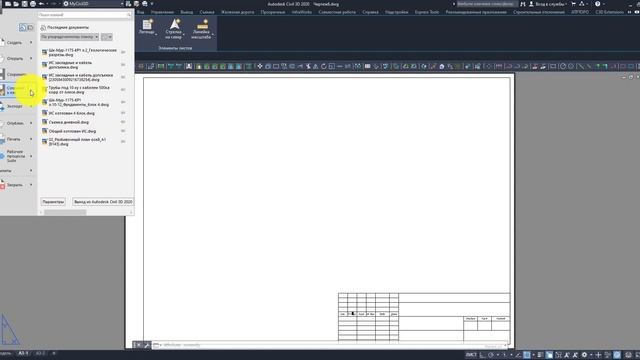
Task: Pin the first recent document Шк-Мур-1175-КР1
Action: (123, 52)
